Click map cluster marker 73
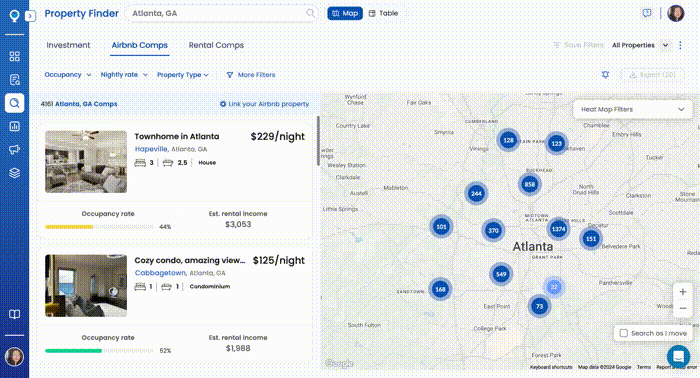This screenshot has width=700, height=378. point(539,306)
